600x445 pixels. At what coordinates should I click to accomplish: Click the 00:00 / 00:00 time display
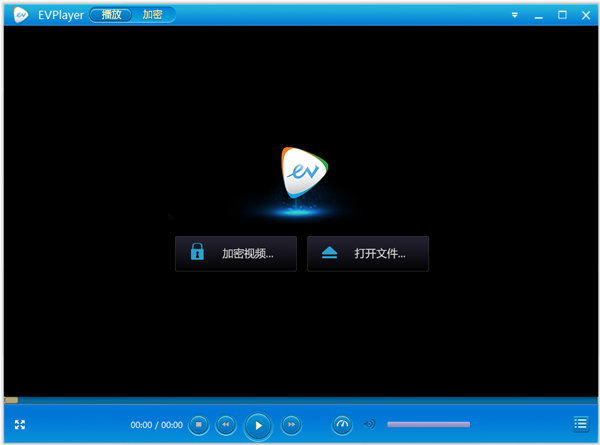[157, 425]
